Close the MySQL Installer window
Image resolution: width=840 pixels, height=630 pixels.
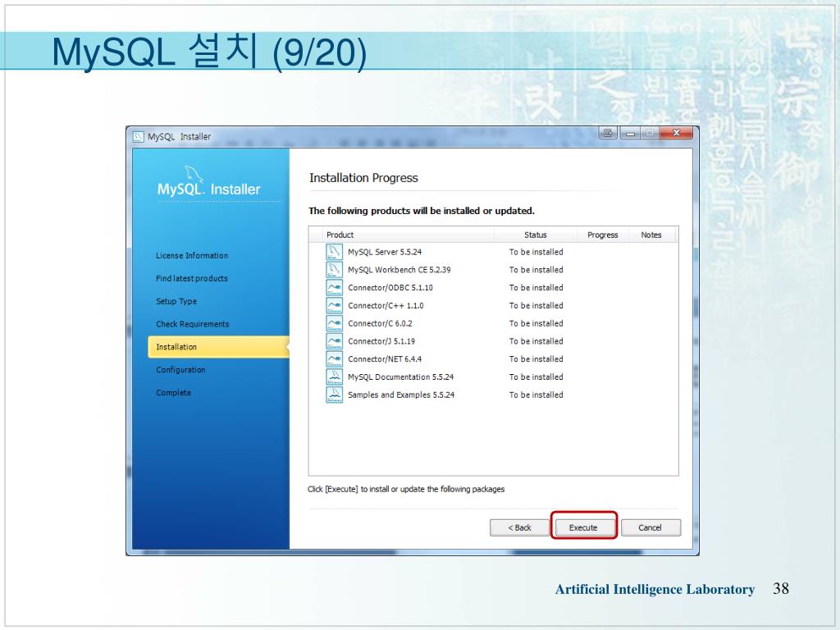677,133
